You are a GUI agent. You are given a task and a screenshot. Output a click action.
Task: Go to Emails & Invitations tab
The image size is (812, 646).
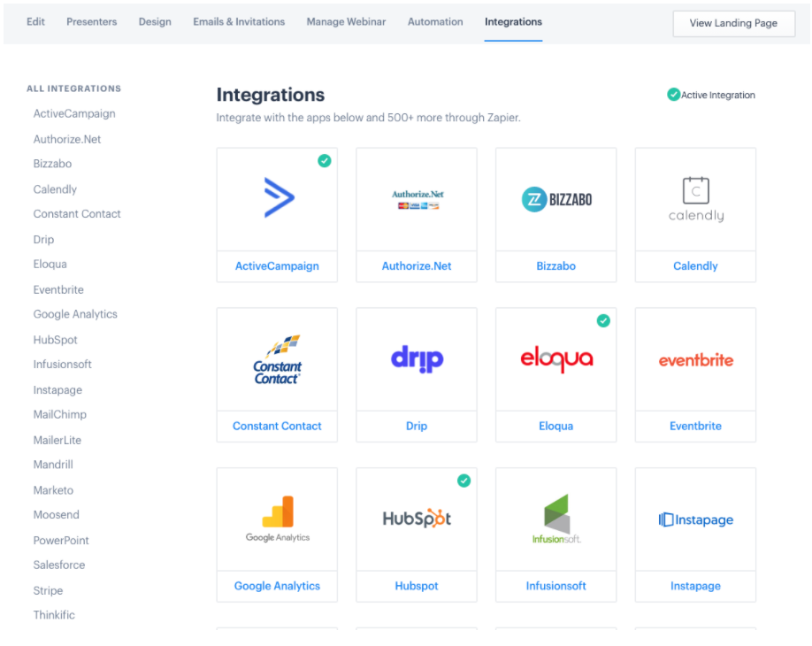239,22
